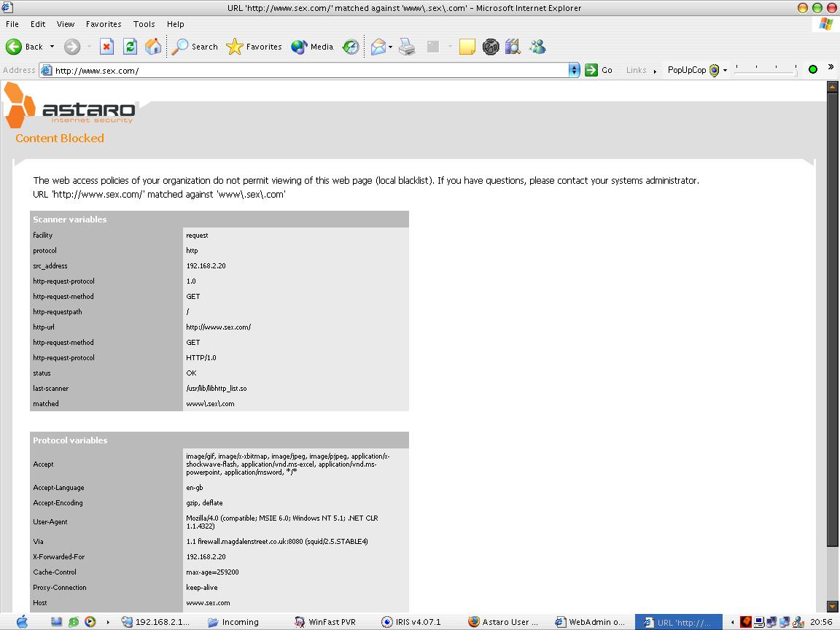Expand the hidden system tray icons arrow

tap(732, 623)
